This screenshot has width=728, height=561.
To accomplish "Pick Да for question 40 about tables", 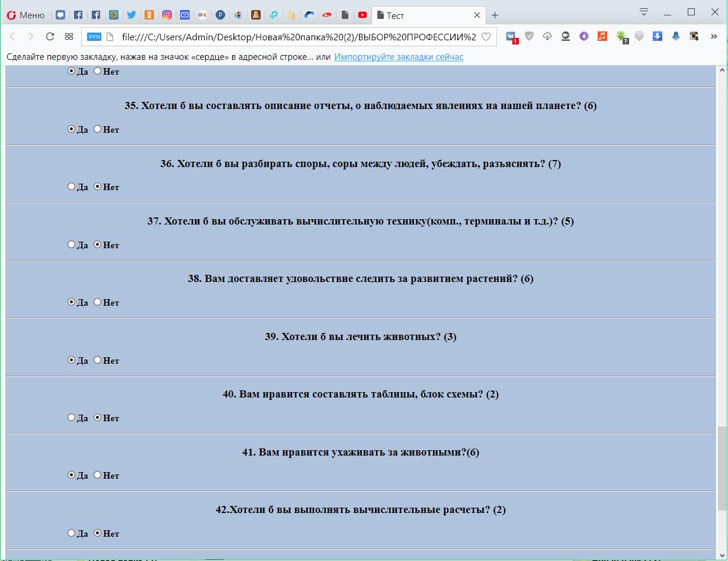I will [x=72, y=417].
